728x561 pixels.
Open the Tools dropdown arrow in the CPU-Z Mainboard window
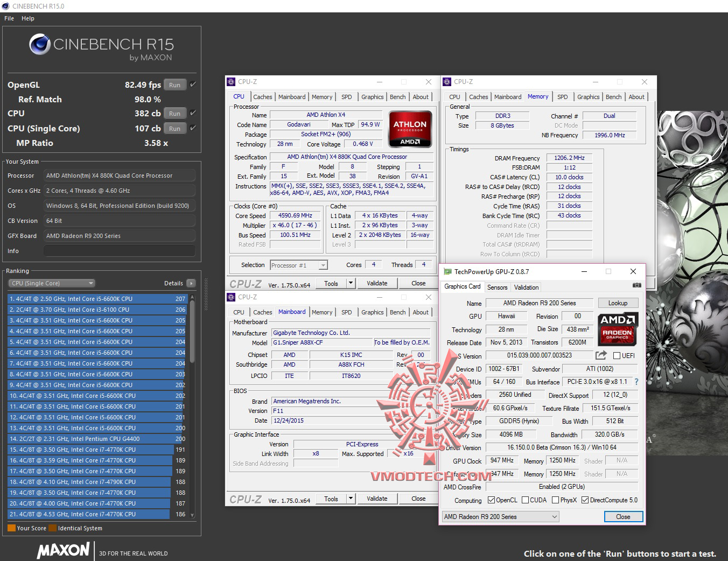pos(351,499)
